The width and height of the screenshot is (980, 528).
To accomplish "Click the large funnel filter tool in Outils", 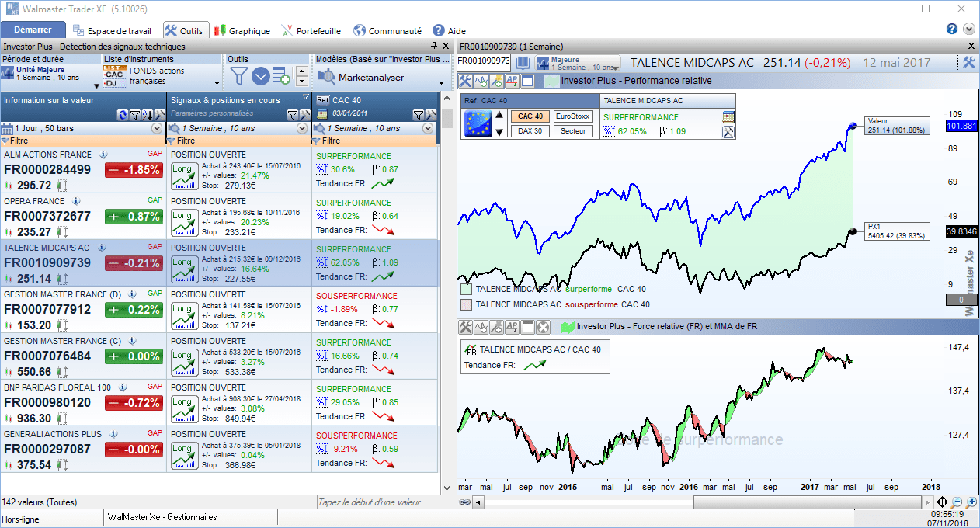I will (239, 76).
